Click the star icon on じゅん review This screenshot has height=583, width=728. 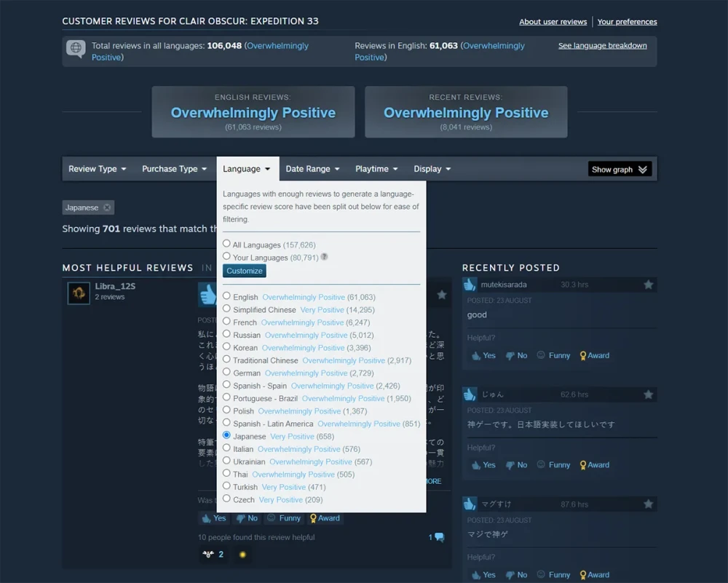[x=648, y=394]
